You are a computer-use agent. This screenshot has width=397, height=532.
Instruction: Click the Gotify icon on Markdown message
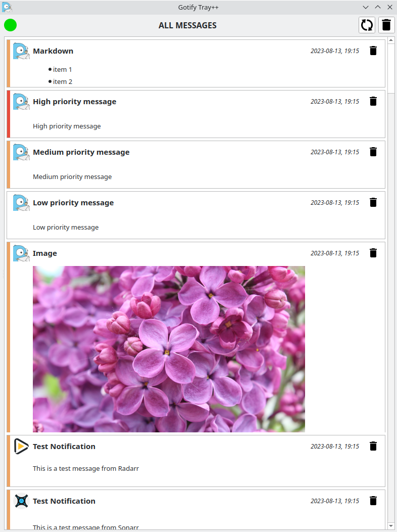tap(21, 51)
